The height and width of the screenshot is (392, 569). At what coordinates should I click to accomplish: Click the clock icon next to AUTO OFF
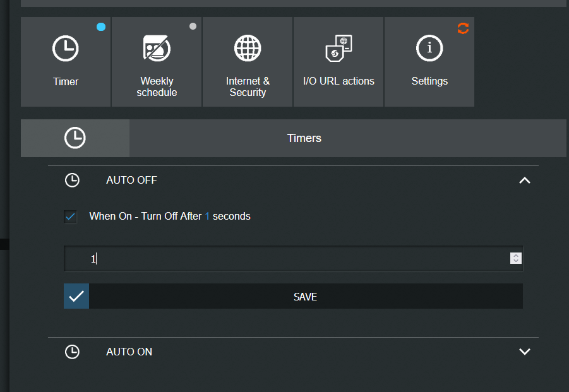pos(72,181)
